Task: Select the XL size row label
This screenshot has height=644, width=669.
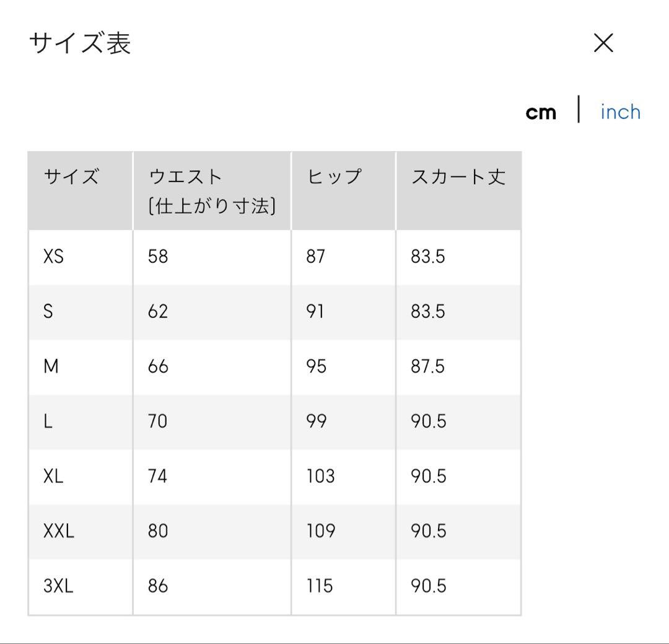Action: [53, 476]
